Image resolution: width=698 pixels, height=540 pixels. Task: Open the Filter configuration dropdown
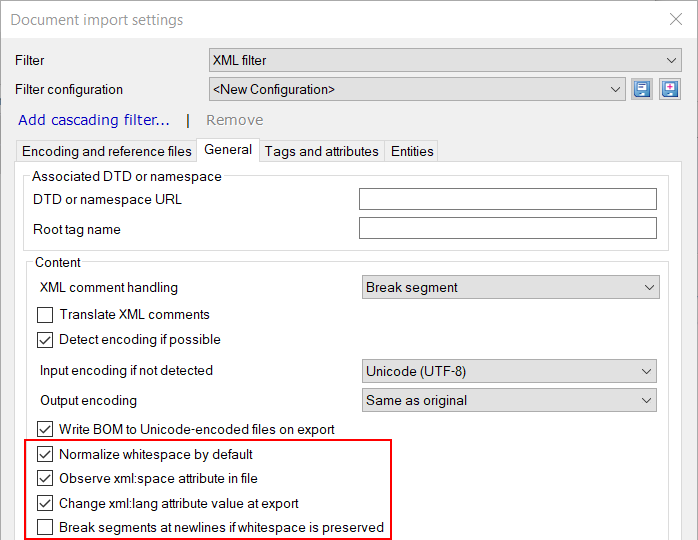point(417,89)
